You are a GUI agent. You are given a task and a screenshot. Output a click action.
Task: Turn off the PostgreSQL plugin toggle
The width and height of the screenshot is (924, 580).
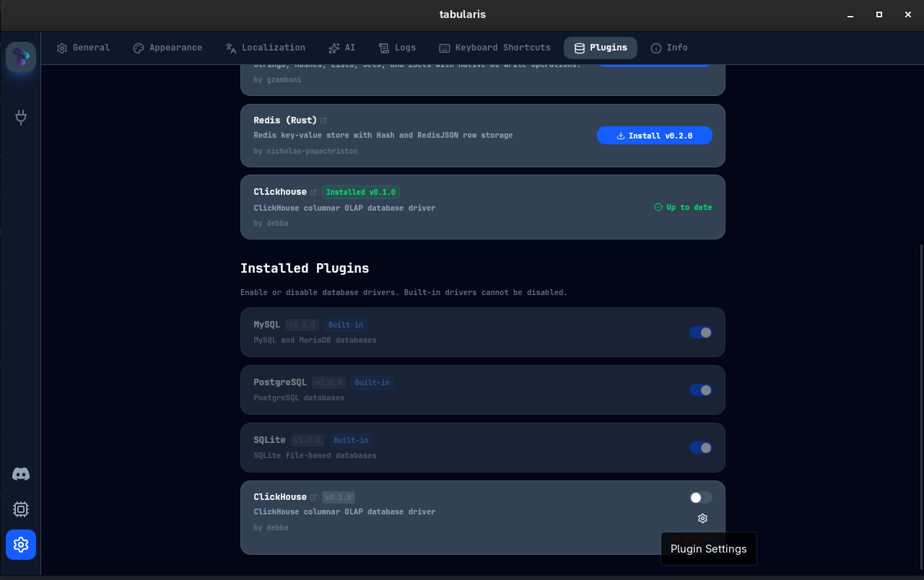[700, 390]
